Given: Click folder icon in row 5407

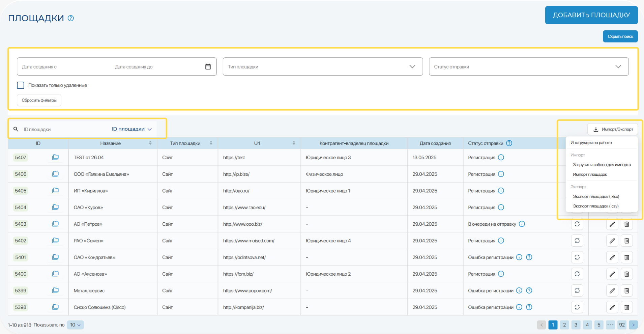Looking at the screenshot, I should [x=55, y=157].
